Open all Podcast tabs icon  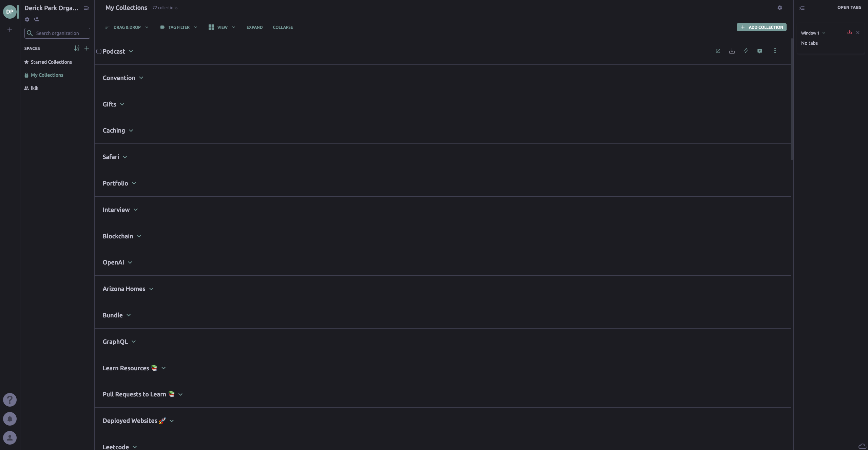click(718, 51)
